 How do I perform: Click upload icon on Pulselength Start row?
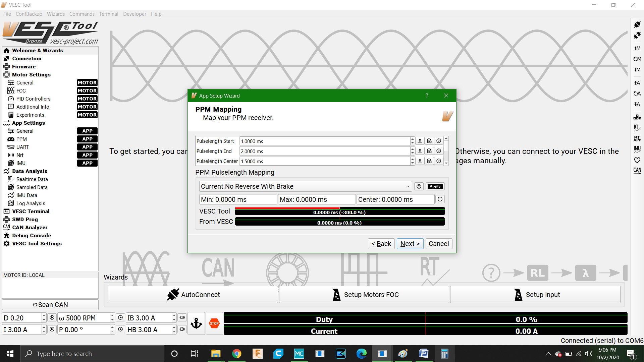(420, 141)
